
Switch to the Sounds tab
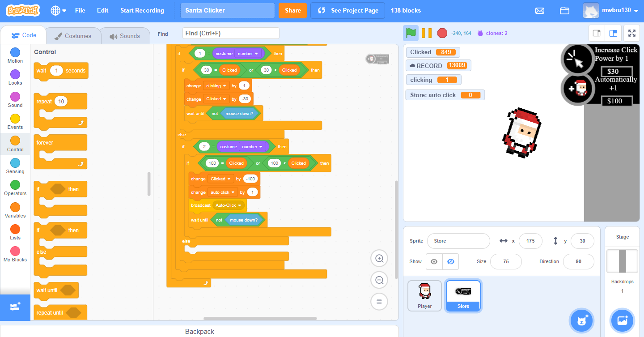click(x=125, y=36)
